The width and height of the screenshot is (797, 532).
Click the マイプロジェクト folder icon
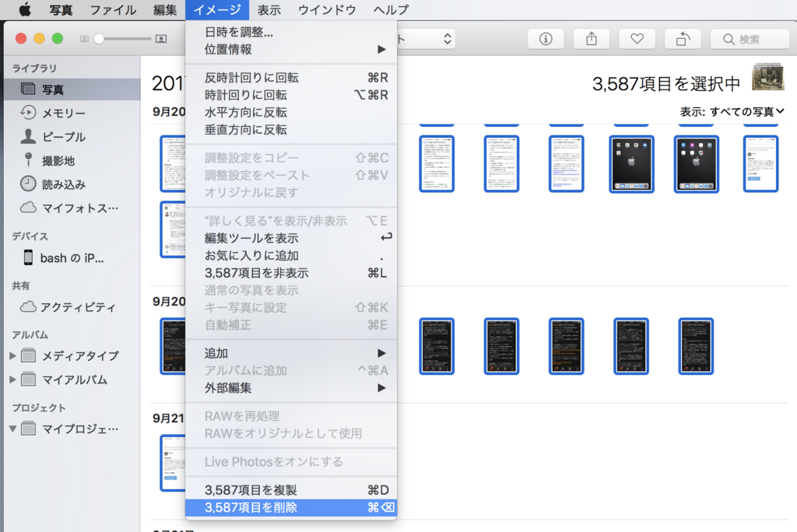(29, 429)
